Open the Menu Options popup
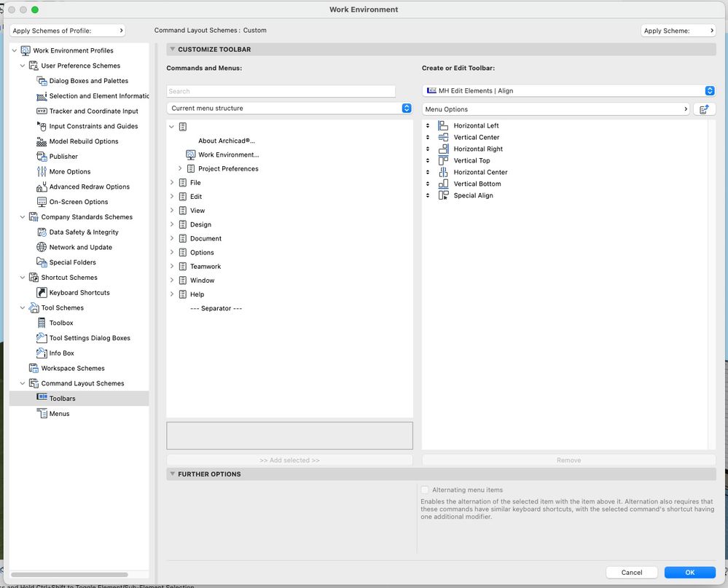This screenshot has height=588, width=728. (x=556, y=109)
